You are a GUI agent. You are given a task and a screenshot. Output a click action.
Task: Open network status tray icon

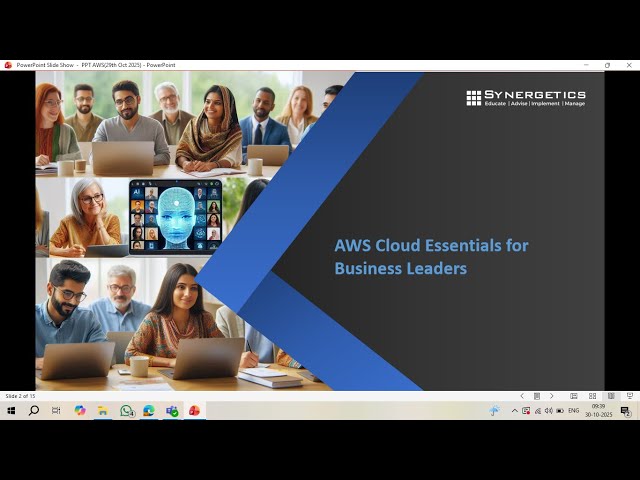[538, 411]
